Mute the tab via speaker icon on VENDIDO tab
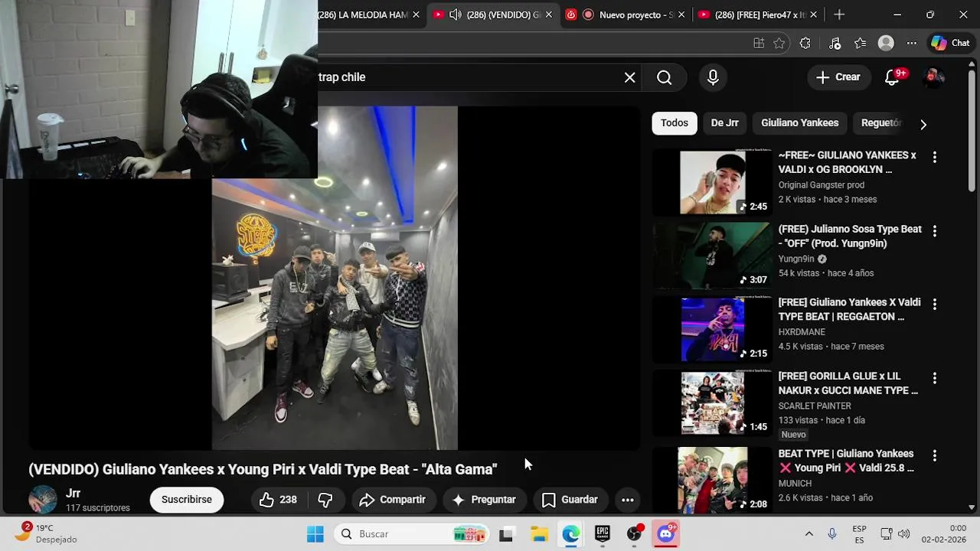 click(456, 15)
